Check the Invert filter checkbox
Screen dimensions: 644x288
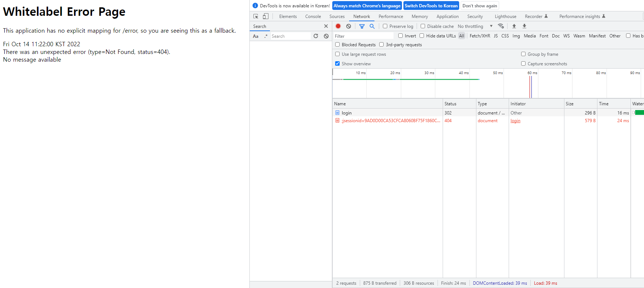click(x=400, y=36)
